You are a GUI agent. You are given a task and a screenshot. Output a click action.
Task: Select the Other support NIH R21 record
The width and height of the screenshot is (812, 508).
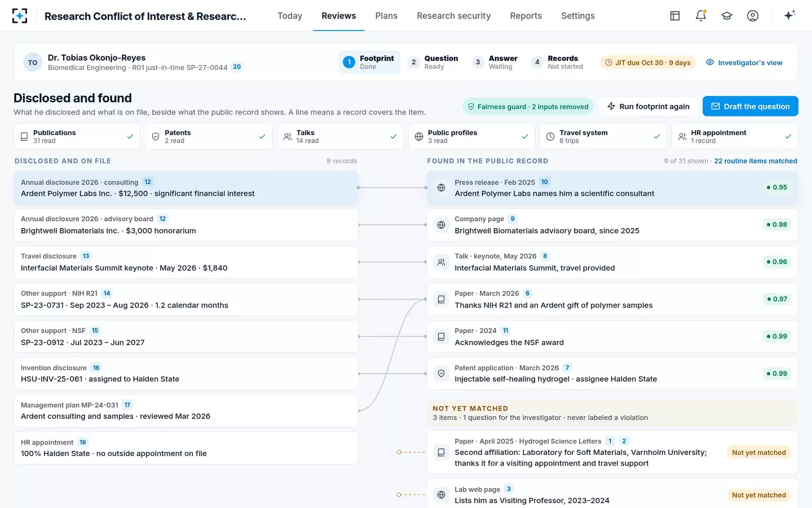pyautogui.click(x=186, y=299)
